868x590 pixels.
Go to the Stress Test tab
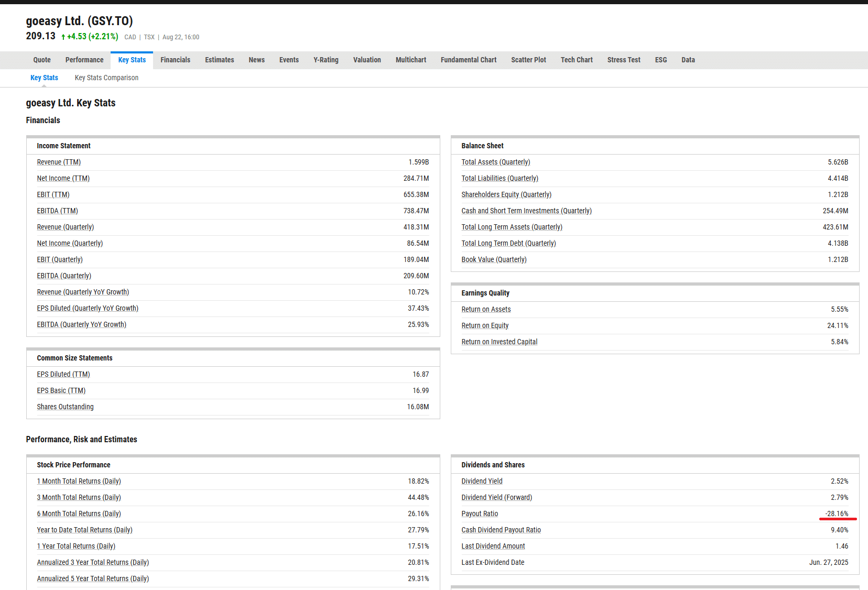click(x=623, y=60)
